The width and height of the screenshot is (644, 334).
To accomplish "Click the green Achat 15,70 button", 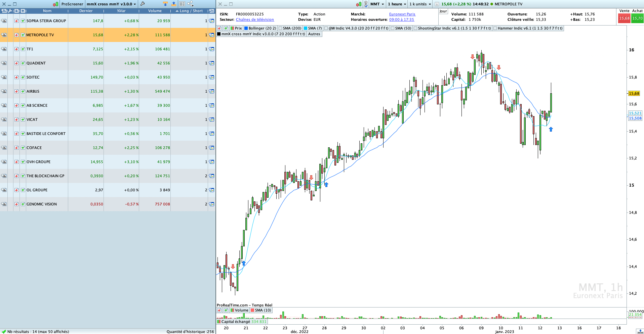I will (x=637, y=18).
